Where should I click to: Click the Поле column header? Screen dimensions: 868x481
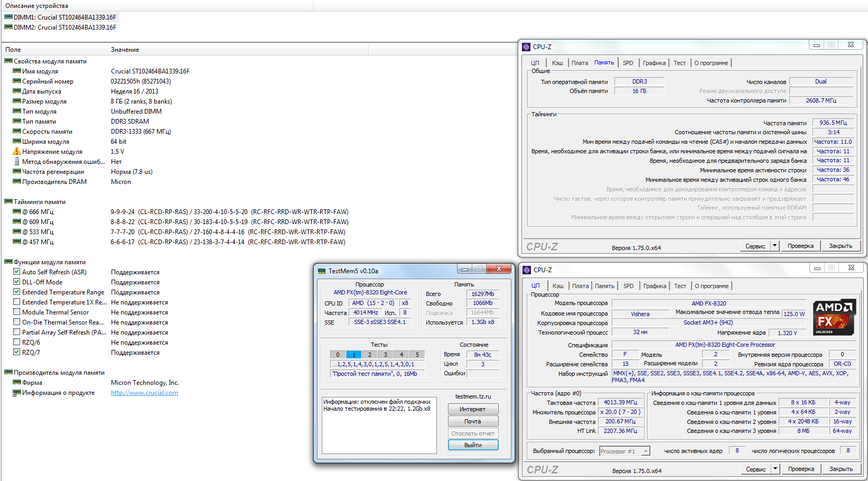[x=54, y=49]
